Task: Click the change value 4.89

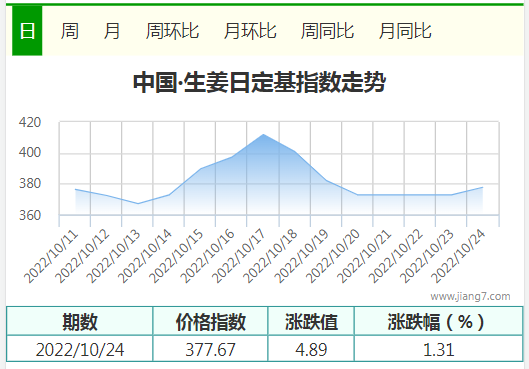Action: pos(311,349)
